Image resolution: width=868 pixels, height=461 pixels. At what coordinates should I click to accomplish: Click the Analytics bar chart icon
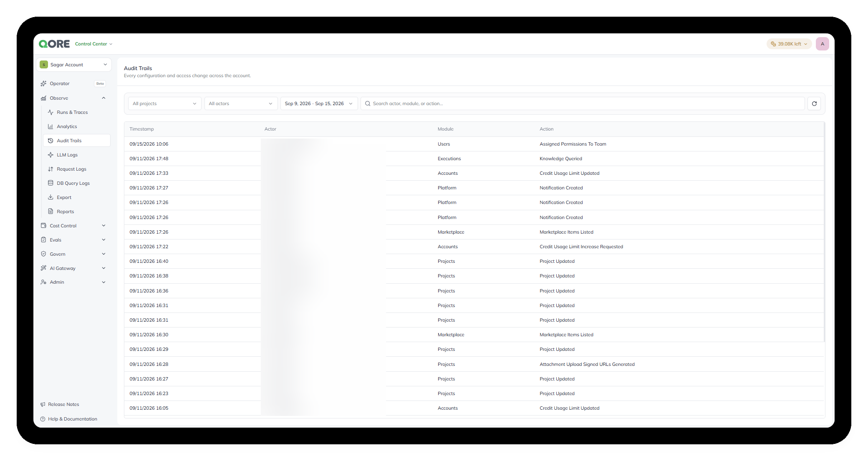(50, 126)
